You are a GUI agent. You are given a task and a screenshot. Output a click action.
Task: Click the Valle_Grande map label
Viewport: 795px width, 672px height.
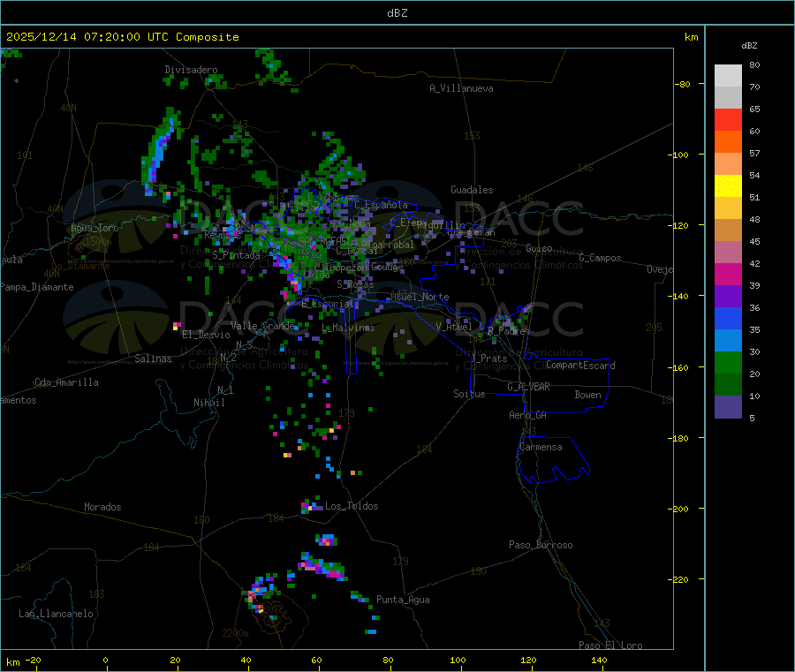coord(262,326)
